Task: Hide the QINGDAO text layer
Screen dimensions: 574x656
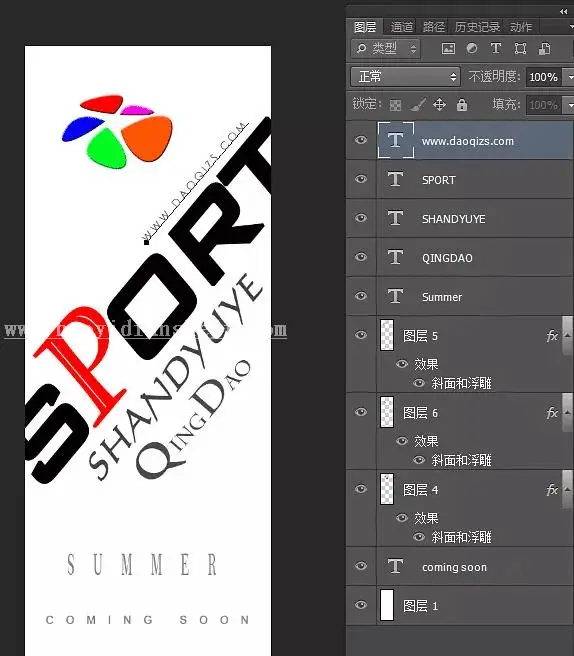Action: [361, 257]
